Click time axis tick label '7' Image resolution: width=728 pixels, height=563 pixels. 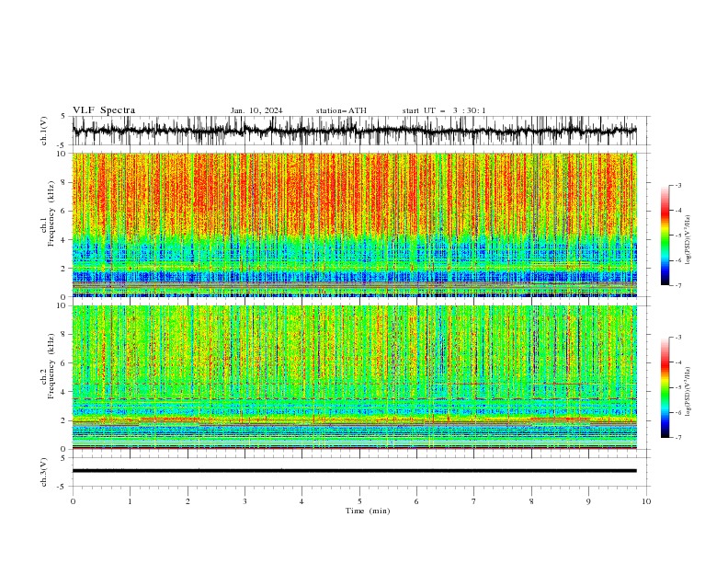tap(474, 501)
